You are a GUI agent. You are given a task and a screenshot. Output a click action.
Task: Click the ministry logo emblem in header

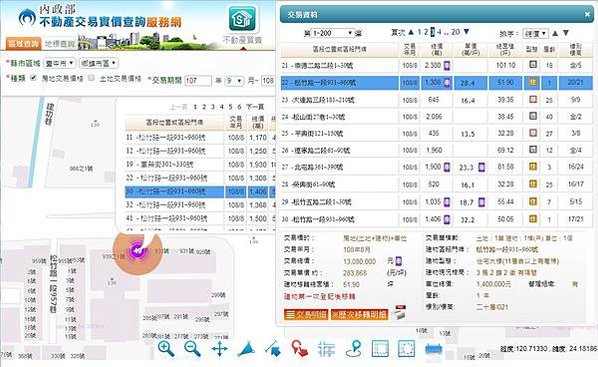point(27,18)
